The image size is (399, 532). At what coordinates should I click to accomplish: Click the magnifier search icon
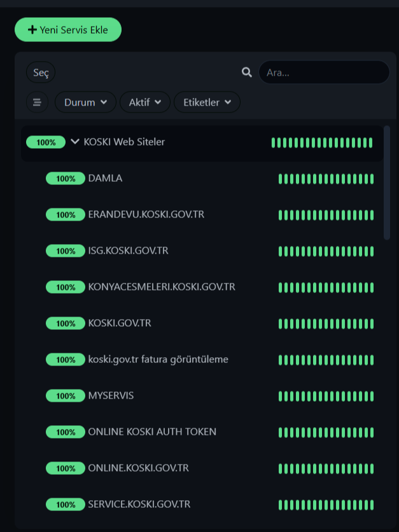point(247,72)
